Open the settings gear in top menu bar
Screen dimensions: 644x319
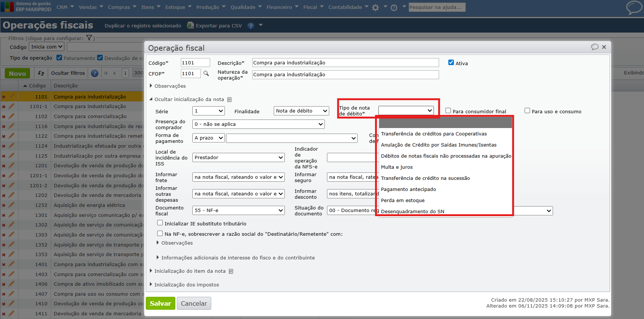click(x=375, y=7)
